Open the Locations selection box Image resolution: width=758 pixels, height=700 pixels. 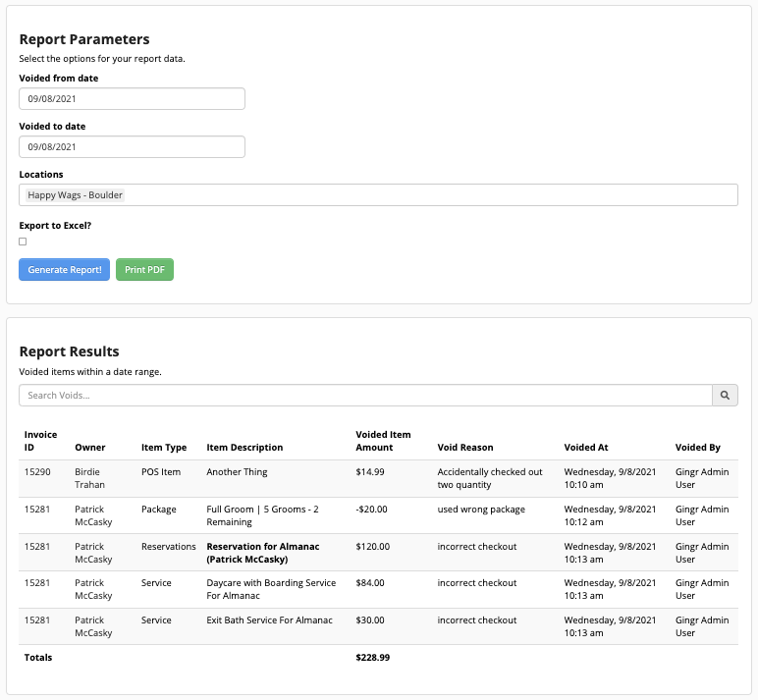pos(379,194)
